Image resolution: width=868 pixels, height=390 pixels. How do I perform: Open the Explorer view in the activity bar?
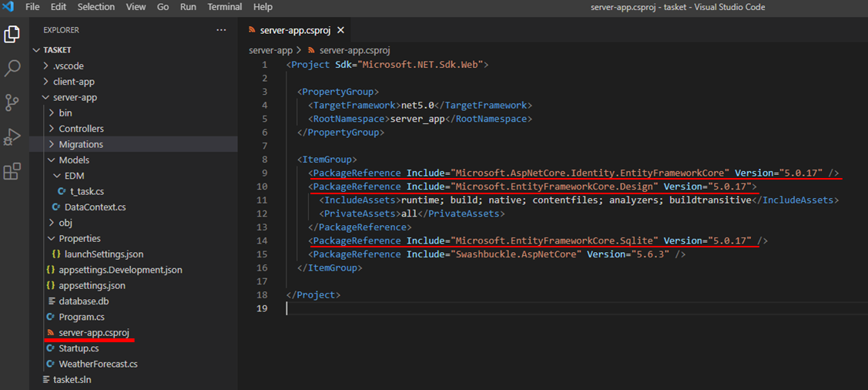tap(12, 35)
